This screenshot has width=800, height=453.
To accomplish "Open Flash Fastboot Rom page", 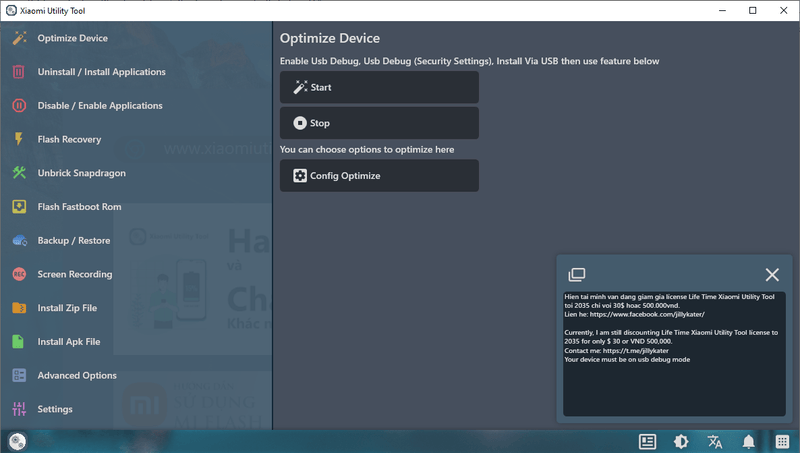I will (x=79, y=207).
